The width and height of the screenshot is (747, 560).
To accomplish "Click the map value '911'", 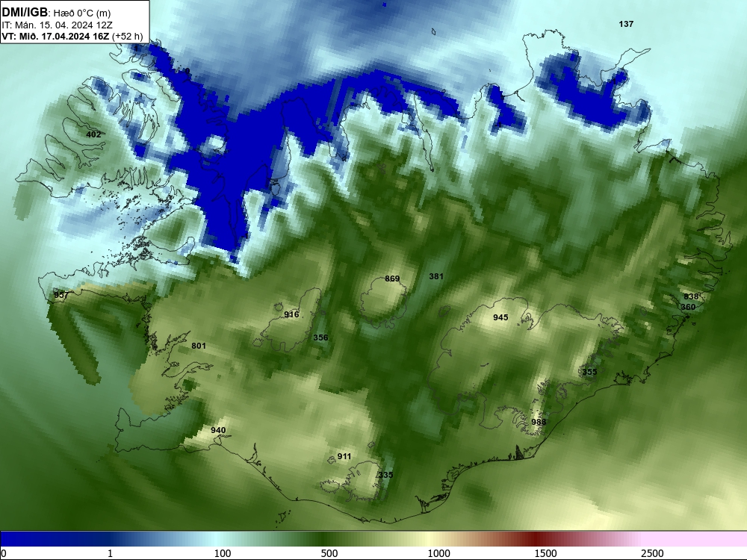I will coord(344,456).
